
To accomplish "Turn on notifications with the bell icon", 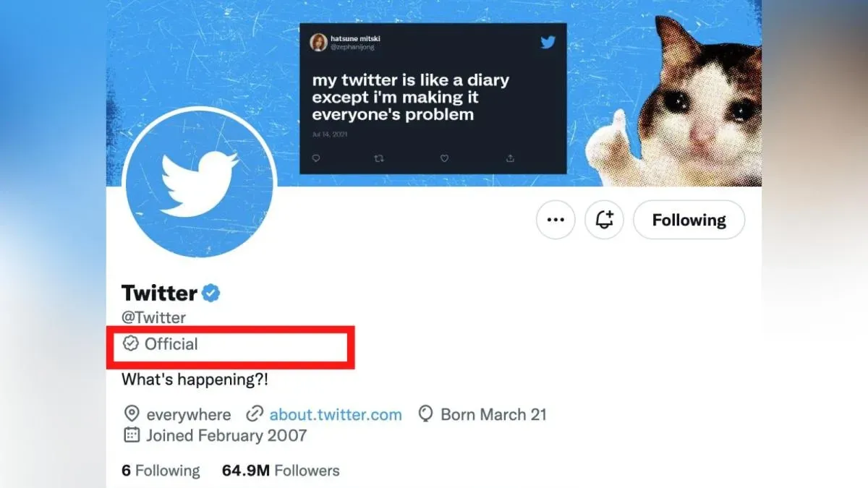I will pyautogui.click(x=604, y=220).
